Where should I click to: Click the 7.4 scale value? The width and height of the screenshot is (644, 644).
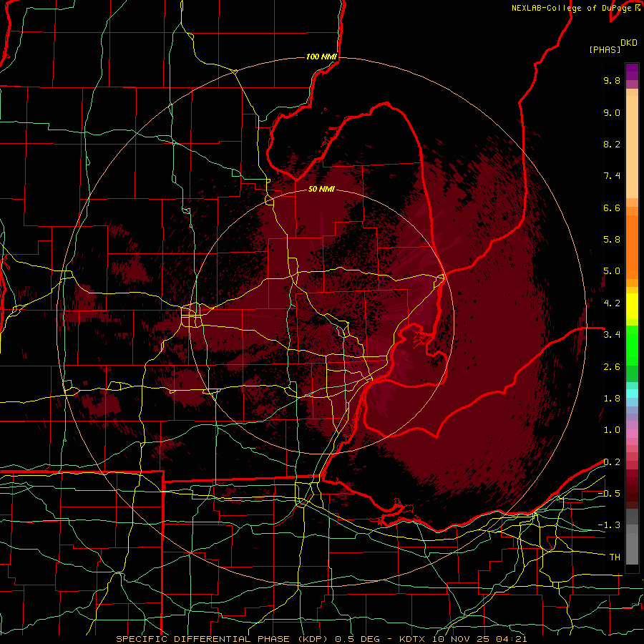coord(612,176)
